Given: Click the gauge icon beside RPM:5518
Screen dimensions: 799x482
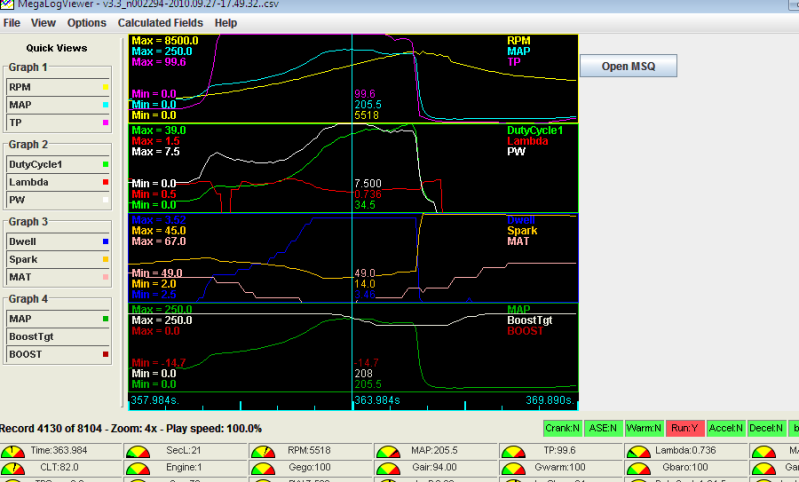Looking at the screenshot, I should tap(262, 451).
